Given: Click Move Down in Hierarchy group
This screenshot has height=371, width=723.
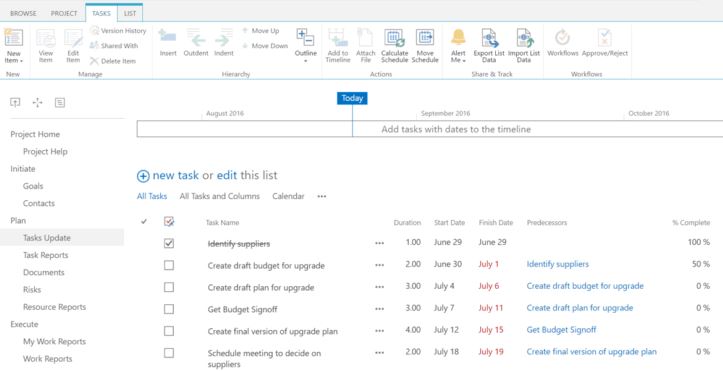Looking at the screenshot, I should 265,46.
